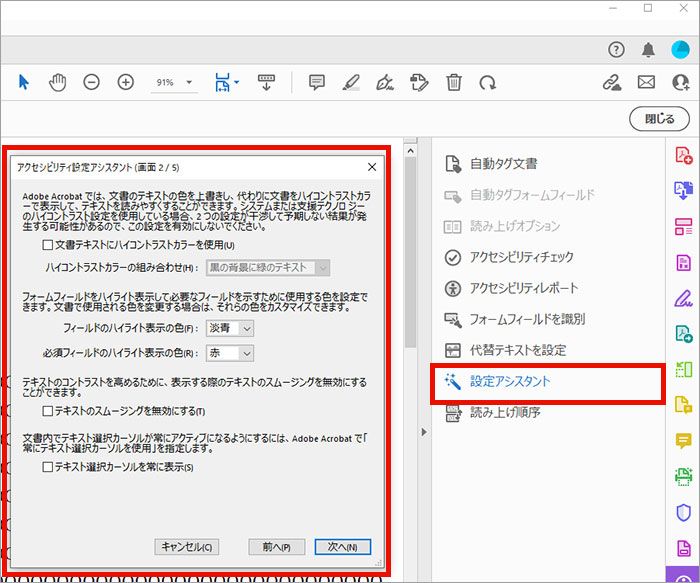Click 前へ button in dialog
The width and height of the screenshot is (700, 583).
276,547
